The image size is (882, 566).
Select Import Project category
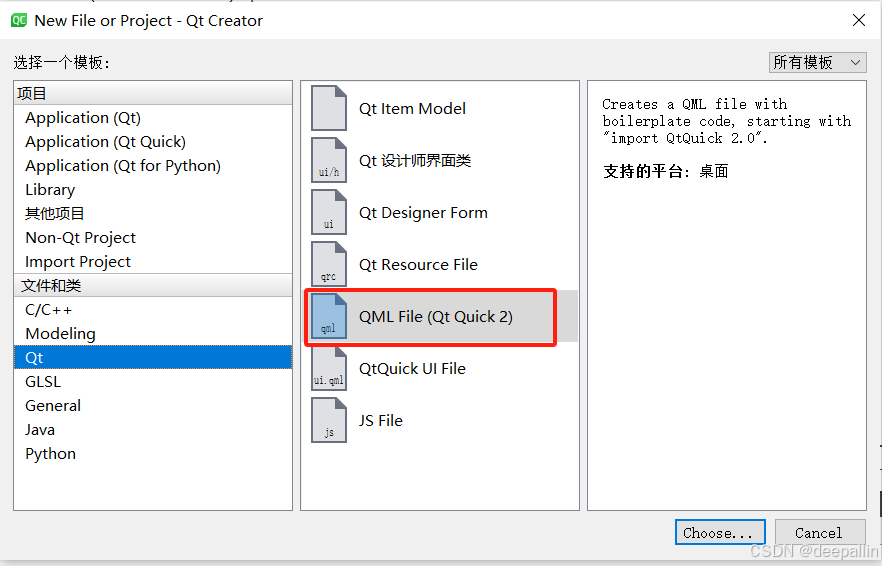[153, 262]
